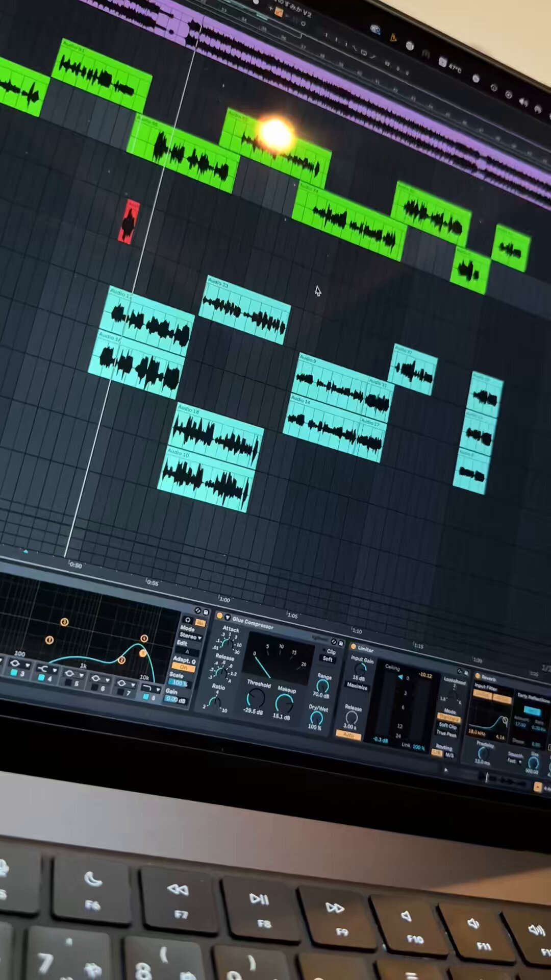Image resolution: width=551 pixels, height=980 pixels.
Task: Enable EQ band 5 activator square
Action: [x=68, y=682]
